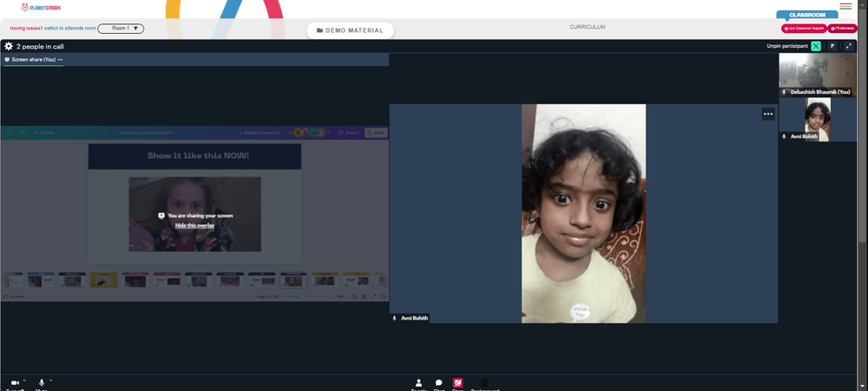Viewport: 868px width, 391px height.
Task: Click the PS Moments button
Action: [842, 29]
